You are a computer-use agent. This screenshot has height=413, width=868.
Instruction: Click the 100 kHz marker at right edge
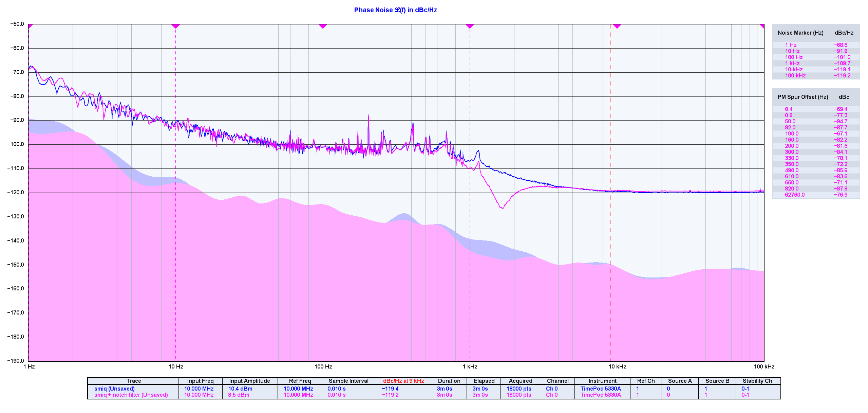point(762,26)
